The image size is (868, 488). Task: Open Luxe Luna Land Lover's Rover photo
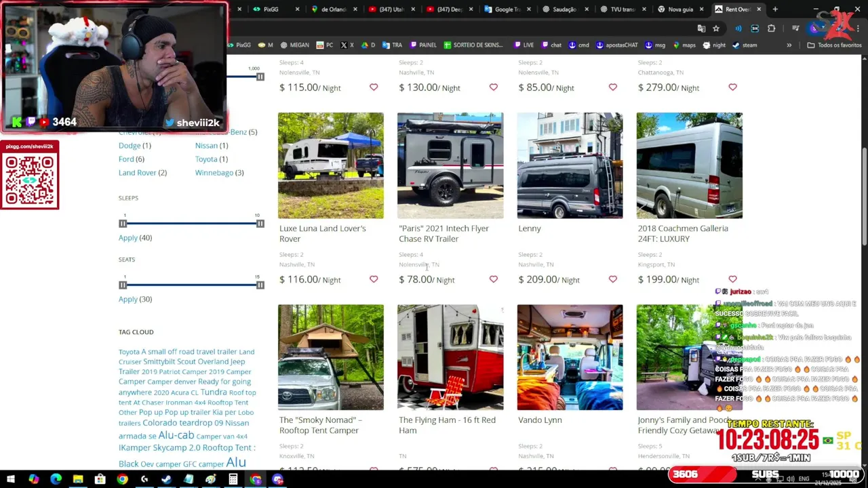(x=330, y=165)
